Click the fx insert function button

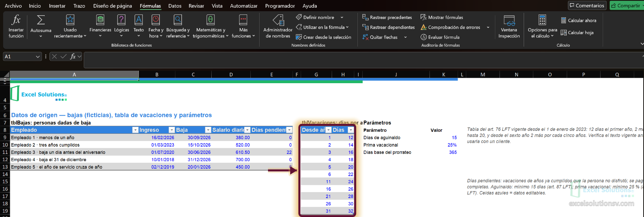pyautogui.click(x=73, y=57)
